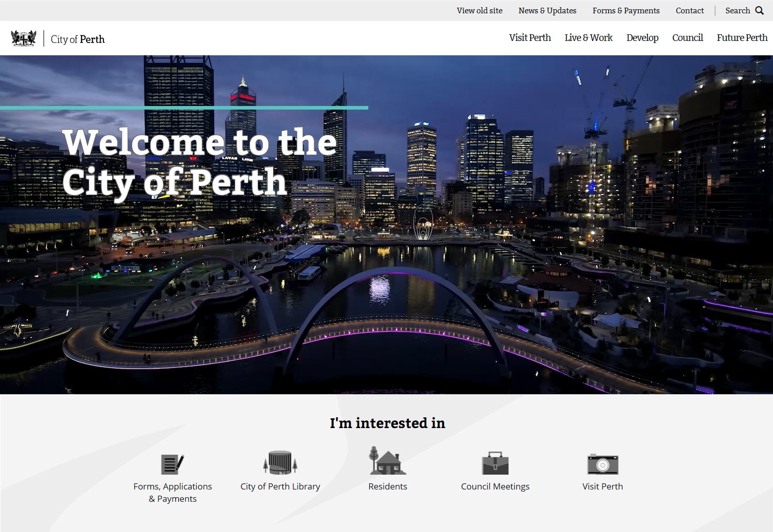Go to Forms & Payments
This screenshot has height=532, width=773.
pyautogui.click(x=625, y=10)
